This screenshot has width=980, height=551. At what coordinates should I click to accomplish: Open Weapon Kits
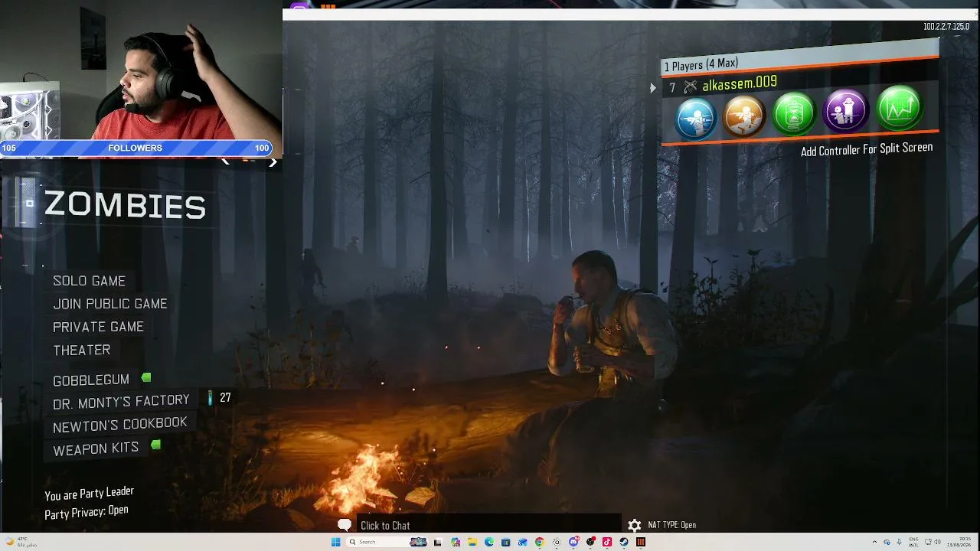click(x=96, y=448)
